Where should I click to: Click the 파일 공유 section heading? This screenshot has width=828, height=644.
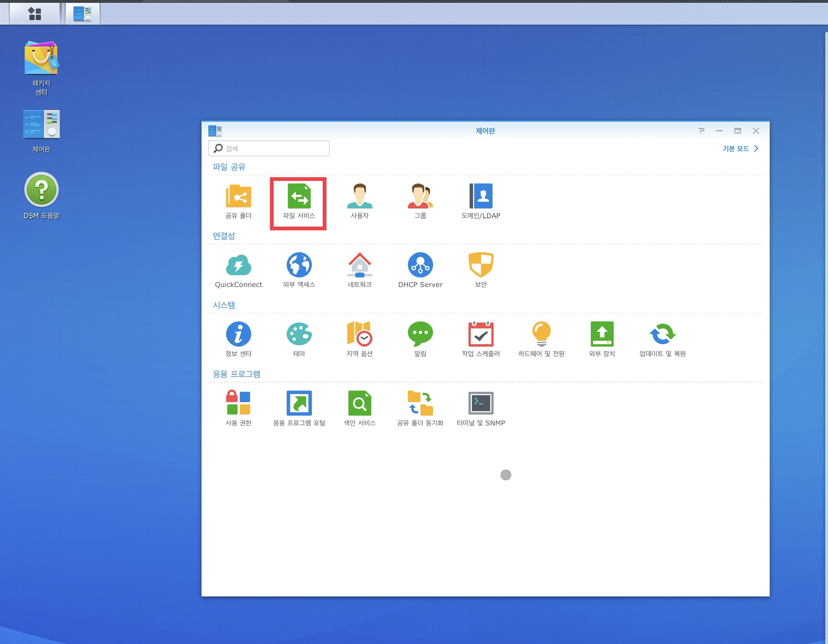click(x=229, y=167)
